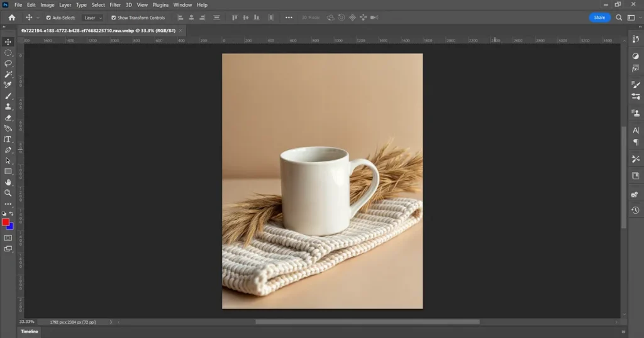Toggle Quick Mask mode

pos(8,238)
